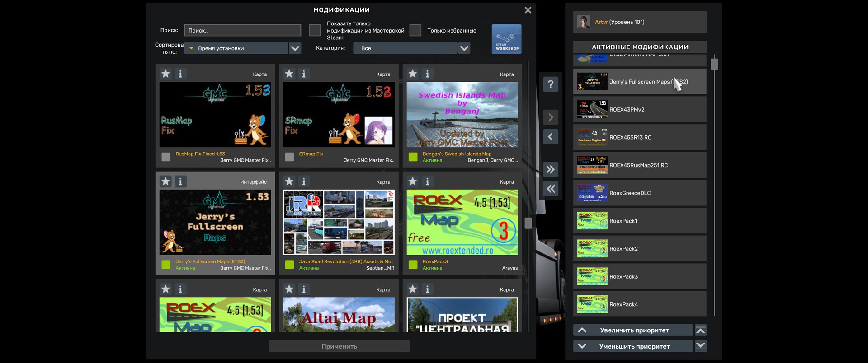868x363 pixels.
Task: Show info for RoexPack3 mod
Action: [x=427, y=181]
